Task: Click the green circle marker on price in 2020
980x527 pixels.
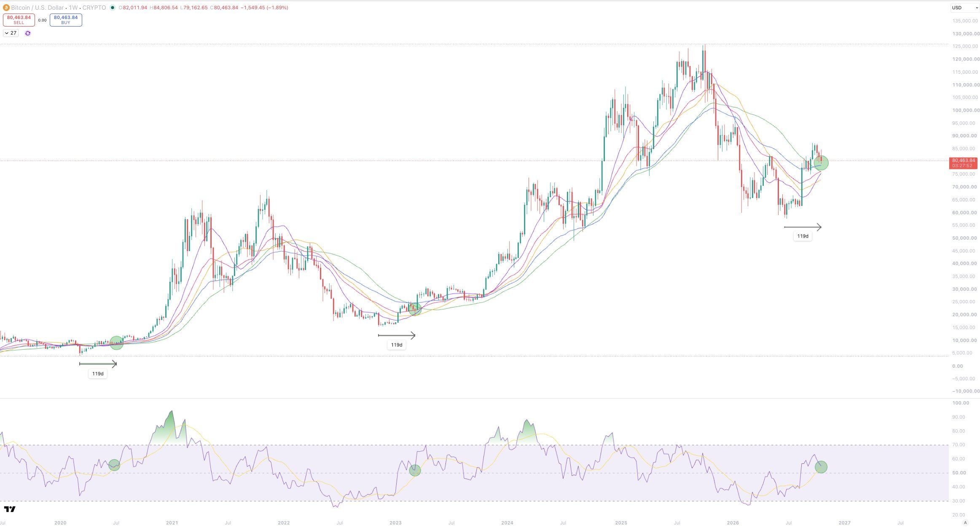Action: (116, 343)
